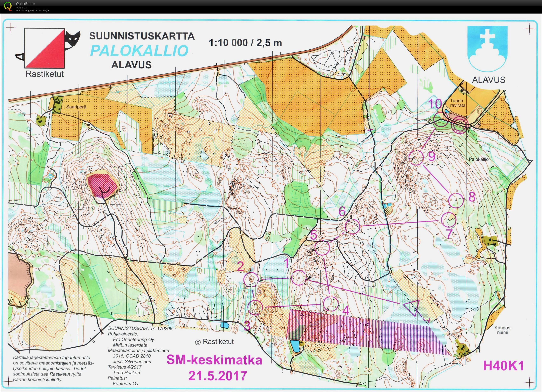The height and width of the screenshot is (392, 542).
Task: Click control circle number 6
Action: [352, 227]
